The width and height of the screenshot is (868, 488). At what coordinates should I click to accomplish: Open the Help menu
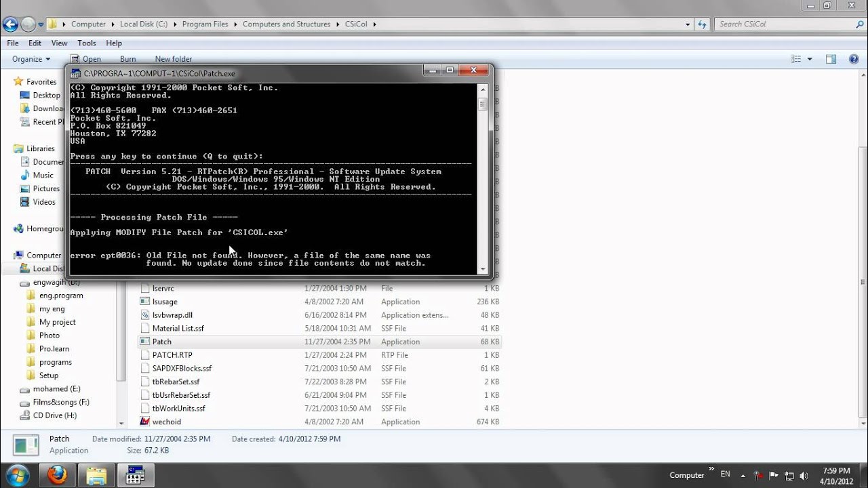(114, 43)
